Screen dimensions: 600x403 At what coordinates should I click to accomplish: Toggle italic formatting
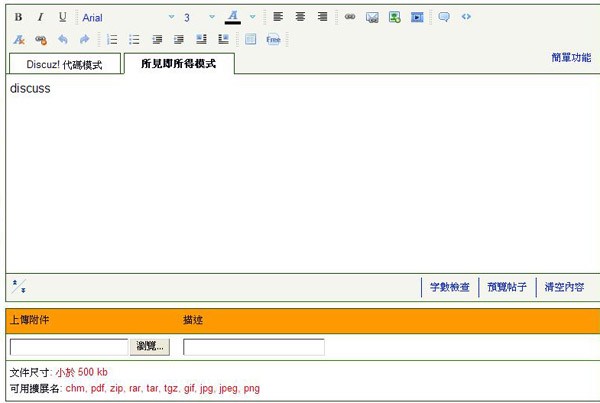tap(40, 17)
